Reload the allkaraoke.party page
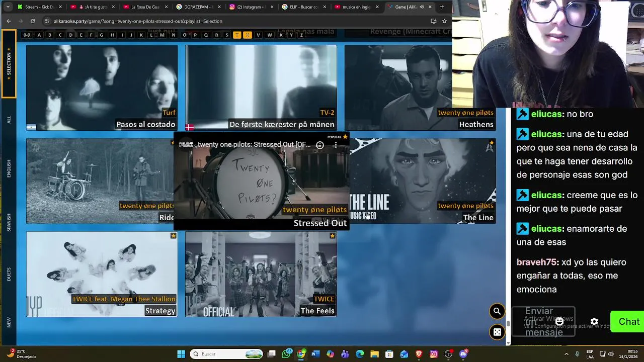This screenshot has height=362, width=644. (33, 21)
